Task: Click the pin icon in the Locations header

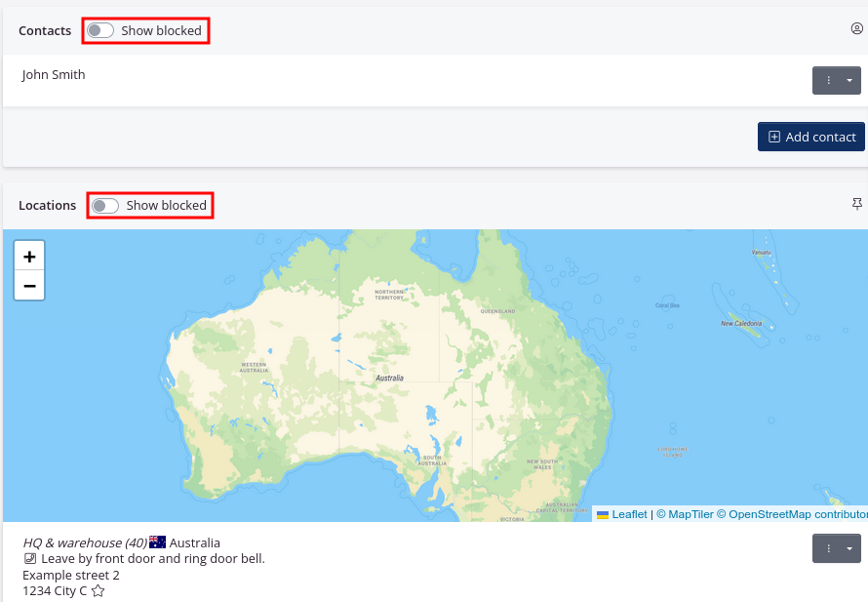Action: click(856, 203)
